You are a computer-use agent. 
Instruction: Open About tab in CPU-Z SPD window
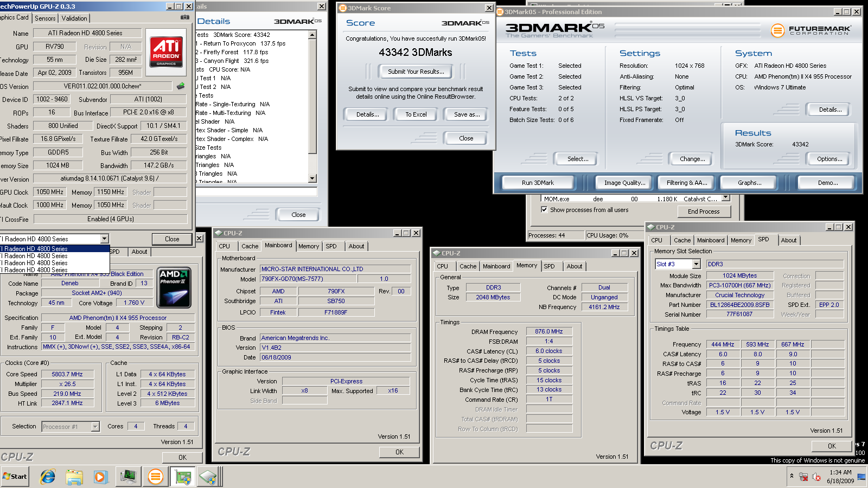[789, 240]
